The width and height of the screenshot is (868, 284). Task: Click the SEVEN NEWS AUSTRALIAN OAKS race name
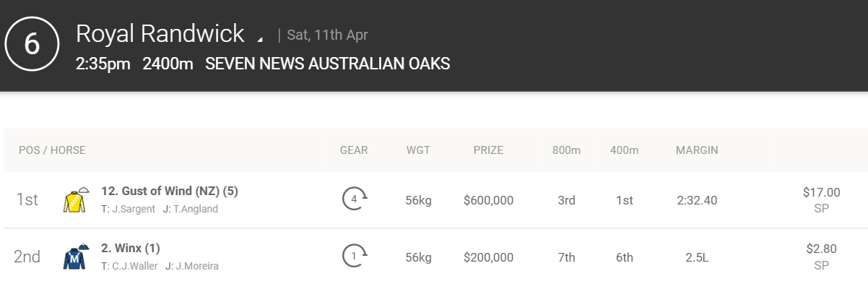328,64
